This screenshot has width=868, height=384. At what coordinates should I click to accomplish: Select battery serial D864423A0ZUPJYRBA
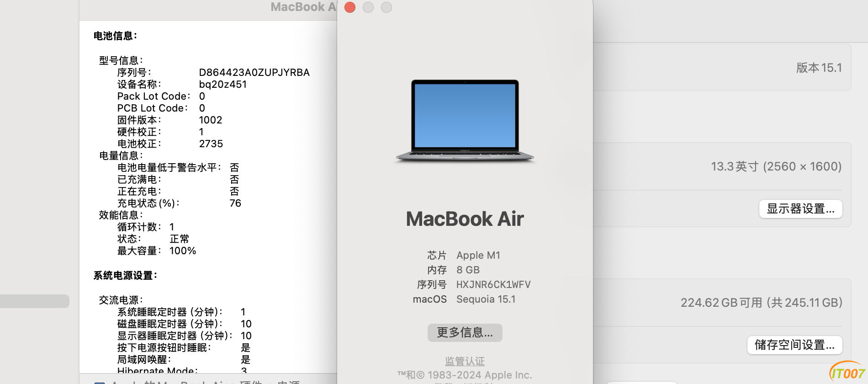(254, 72)
